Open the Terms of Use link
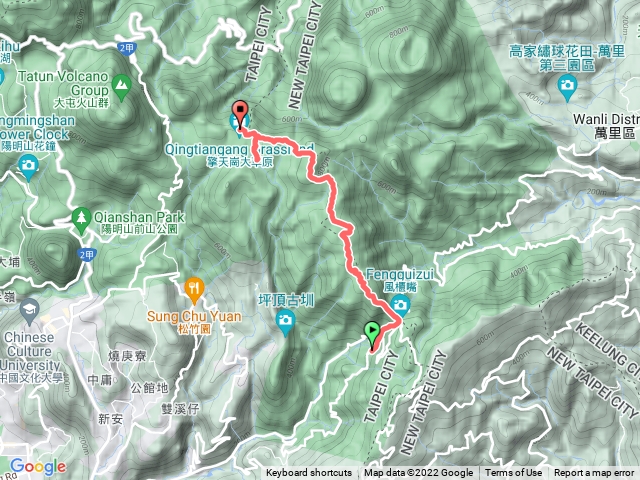640x480 pixels. pyautogui.click(x=513, y=473)
